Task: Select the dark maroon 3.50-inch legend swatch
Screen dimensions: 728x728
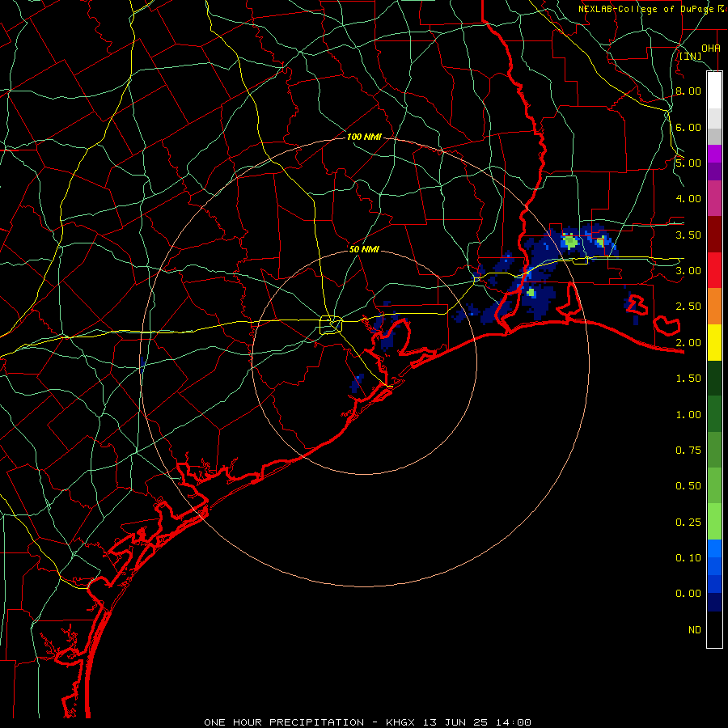Action: (714, 234)
